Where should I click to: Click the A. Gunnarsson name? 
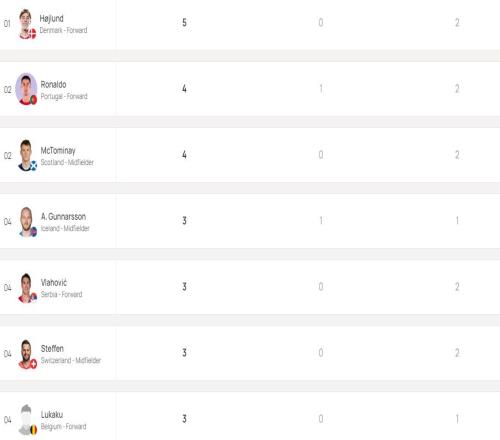[63, 217]
